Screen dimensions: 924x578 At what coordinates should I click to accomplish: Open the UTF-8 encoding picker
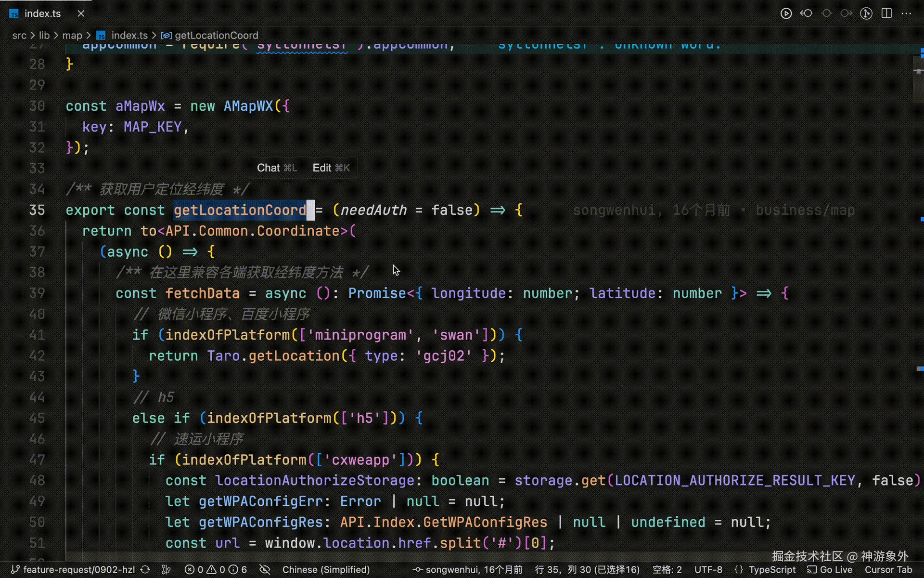708,570
